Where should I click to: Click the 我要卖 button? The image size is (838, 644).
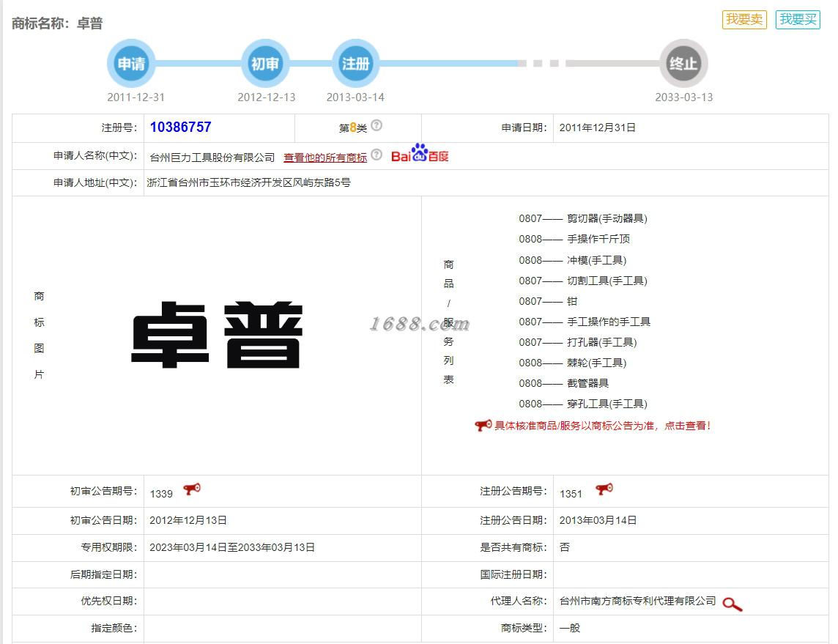click(744, 20)
